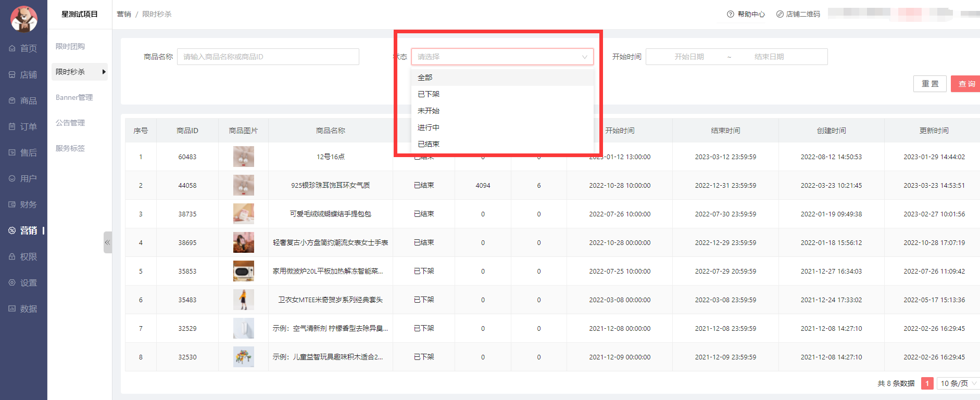Open Banner管理 submenu item
Image resolution: width=980 pixels, height=400 pixels.
point(74,97)
